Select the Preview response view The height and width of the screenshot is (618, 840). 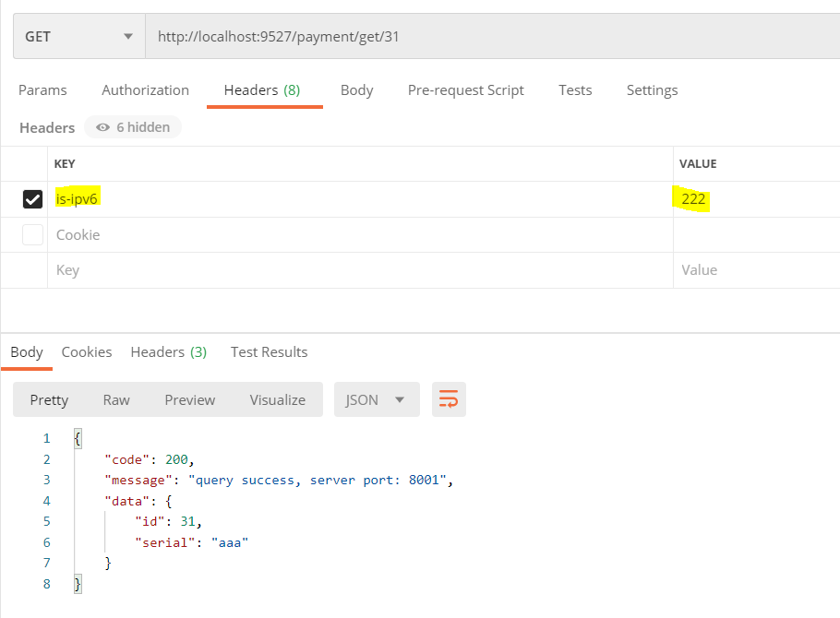pyautogui.click(x=189, y=399)
